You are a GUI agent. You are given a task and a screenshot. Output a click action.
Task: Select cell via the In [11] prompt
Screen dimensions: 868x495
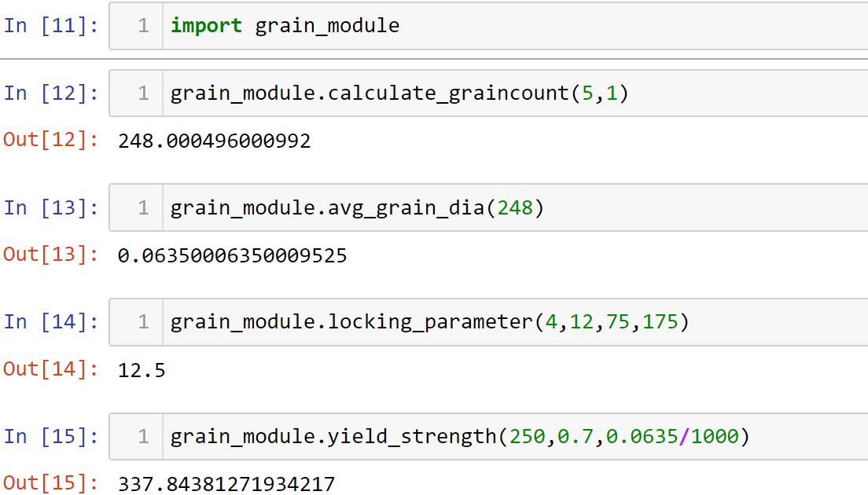click(51, 26)
